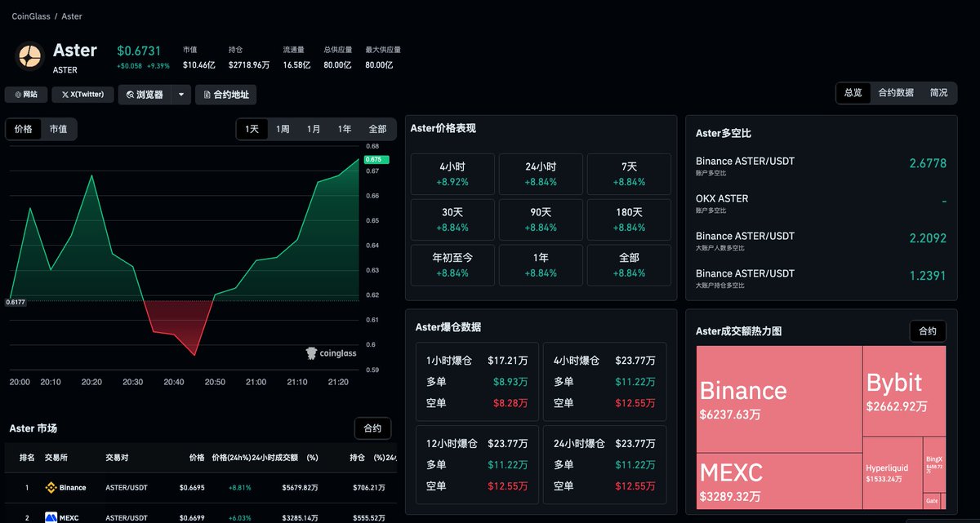Click the 24小时爆仓 liquidation card
The width and height of the screenshot is (980, 523).
604,465
